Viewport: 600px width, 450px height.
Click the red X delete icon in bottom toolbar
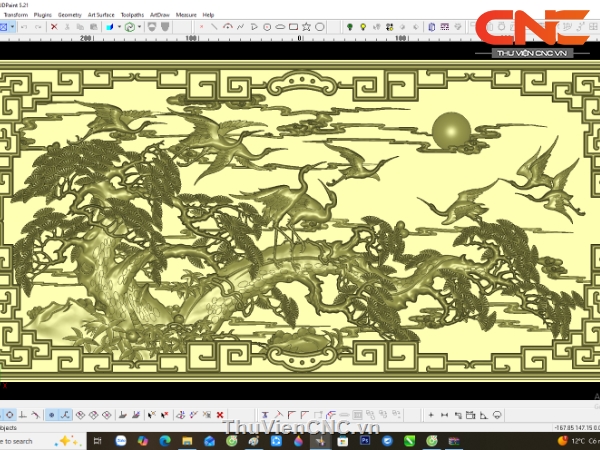(219, 414)
